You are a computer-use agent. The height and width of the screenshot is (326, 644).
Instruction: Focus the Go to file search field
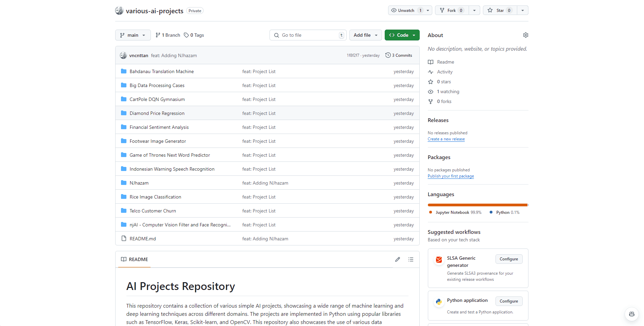click(308, 35)
